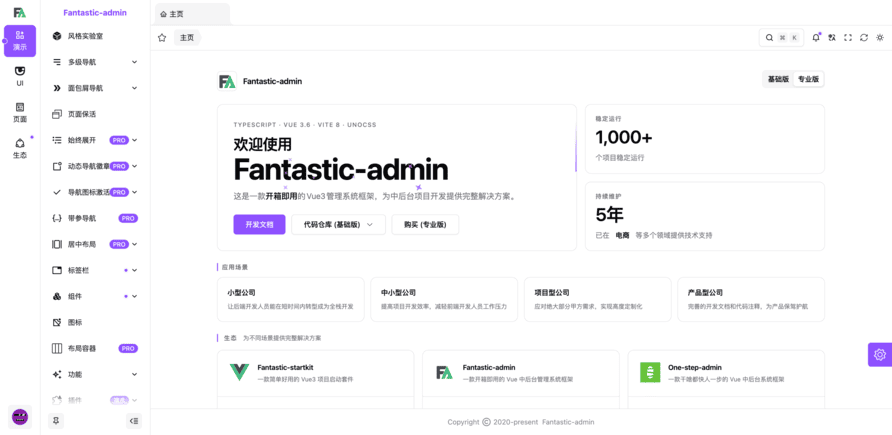Open the 代码仓库 (基础版) dropdown
Image resolution: width=892 pixels, height=435 pixels.
[x=338, y=224]
